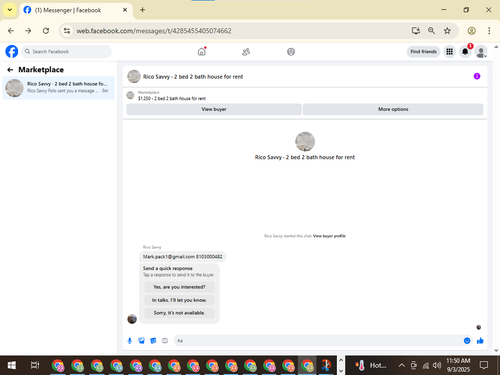Click the address bar URL
The height and width of the screenshot is (375, 500).
(154, 31)
